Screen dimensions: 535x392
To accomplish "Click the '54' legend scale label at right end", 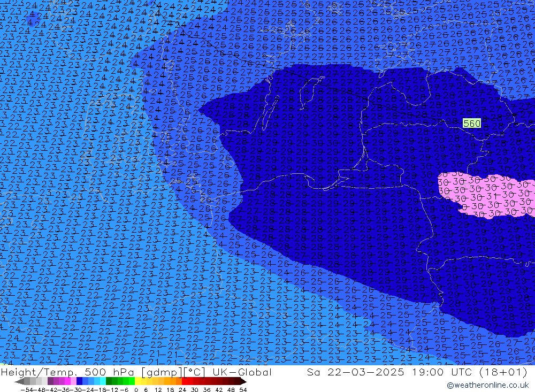I will [243, 390].
